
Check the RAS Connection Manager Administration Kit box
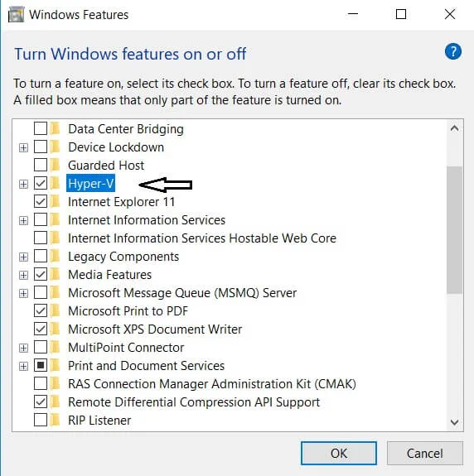tap(41, 383)
